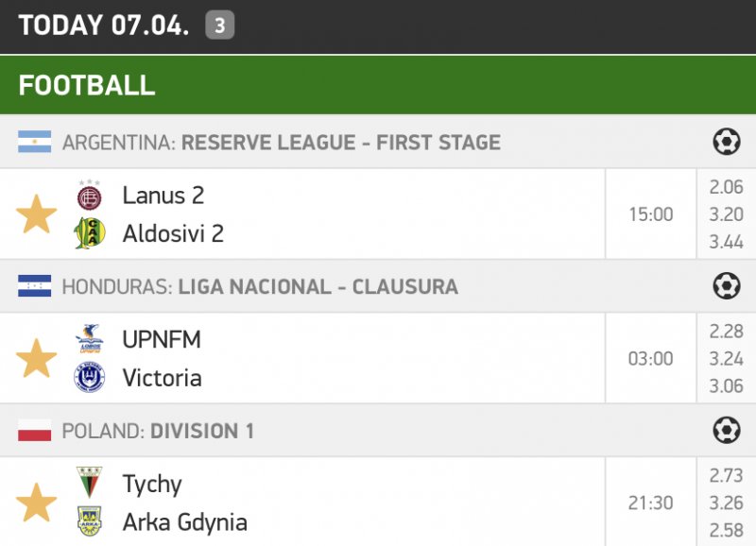
Task: Toggle favorite star for UPNFM vs Victoria
Action: [37, 359]
